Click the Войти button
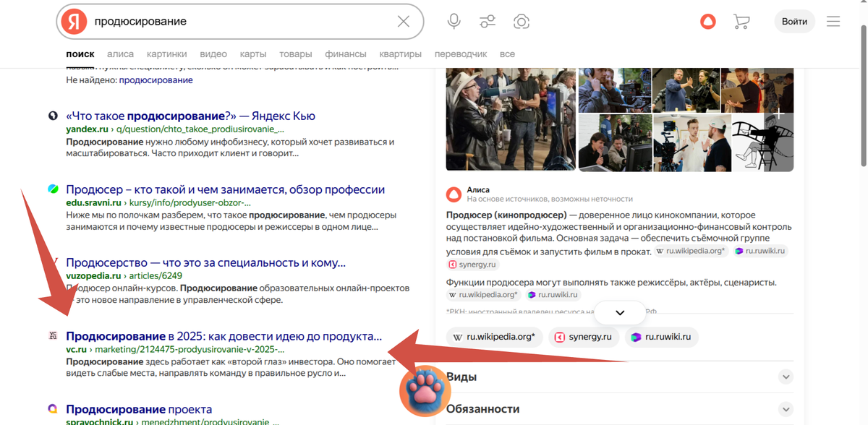Screen dimensions: 868x425 point(794,22)
